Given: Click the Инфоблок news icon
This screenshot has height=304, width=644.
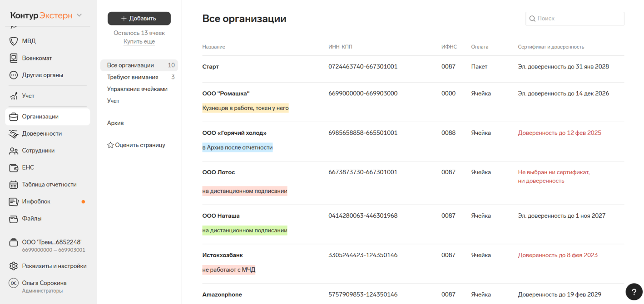Looking at the screenshot, I should coord(14,201).
